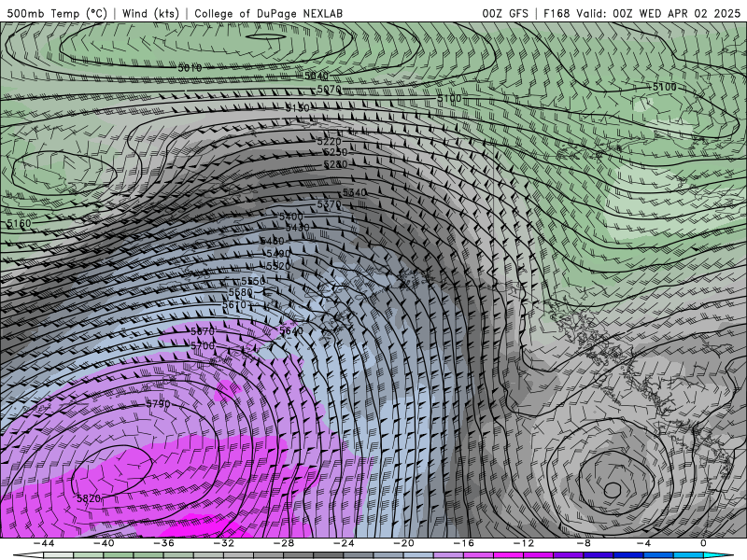
Task: Click the 5700 contour label
Action: click(x=203, y=345)
